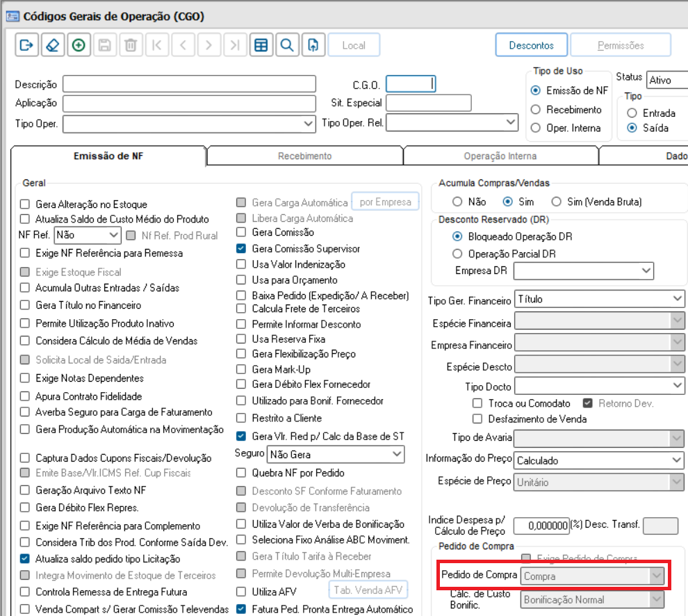The width and height of the screenshot is (688, 616).
Task: Open Informação do Preço Calculado dropdown
Action: click(x=599, y=460)
